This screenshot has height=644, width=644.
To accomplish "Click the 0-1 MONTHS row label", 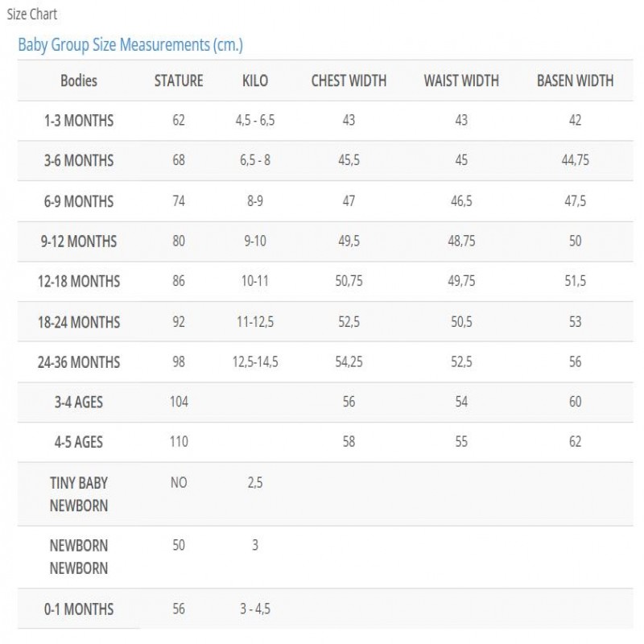I will point(79,609).
